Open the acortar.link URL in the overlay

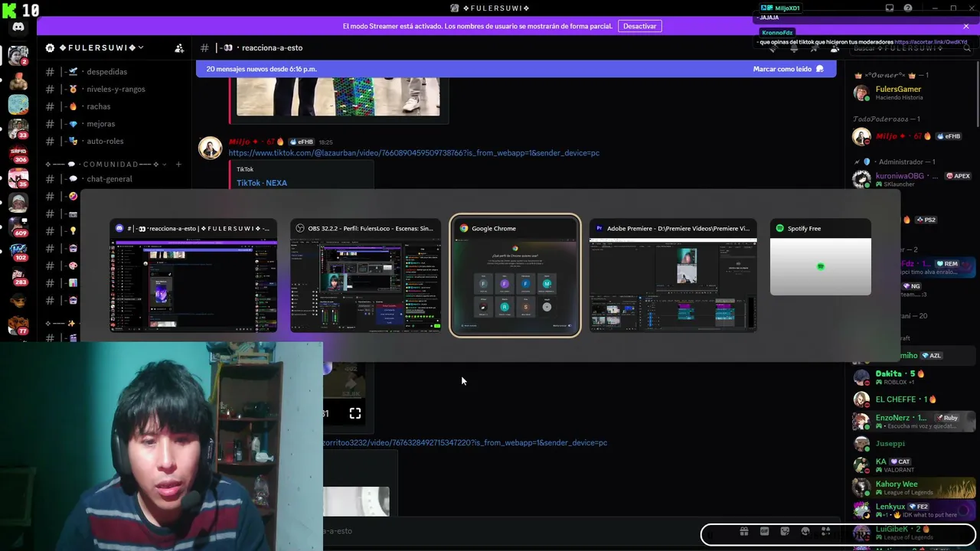click(x=930, y=42)
